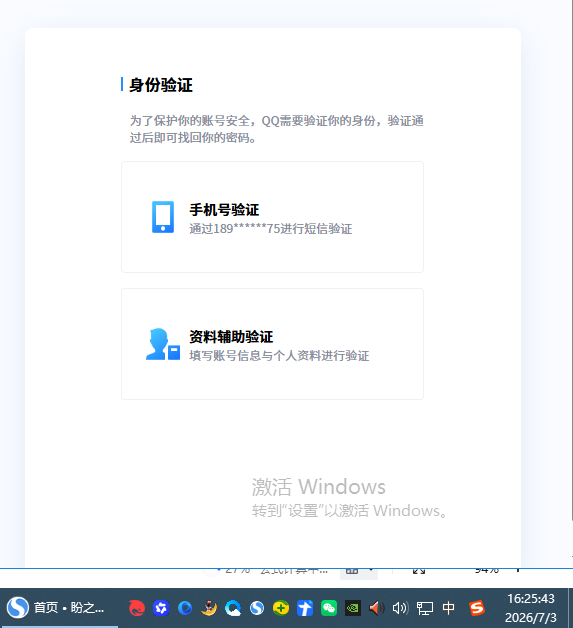This screenshot has height=628, width=573.
Task: Open the NVIDIA tray icon
Action: (353, 608)
